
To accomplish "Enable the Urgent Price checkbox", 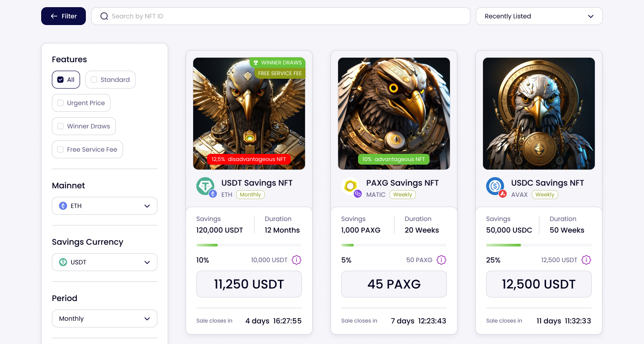I will pyautogui.click(x=60, y=103).
